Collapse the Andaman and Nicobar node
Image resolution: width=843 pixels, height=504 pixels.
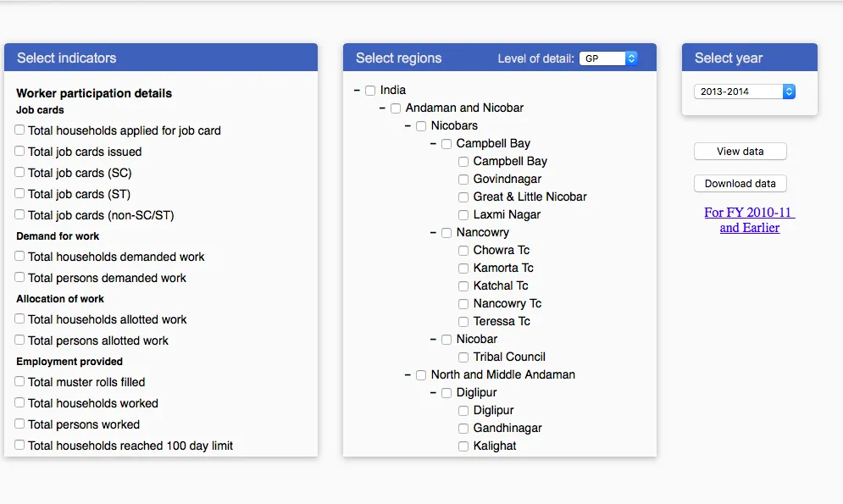(x=383, y=108)
